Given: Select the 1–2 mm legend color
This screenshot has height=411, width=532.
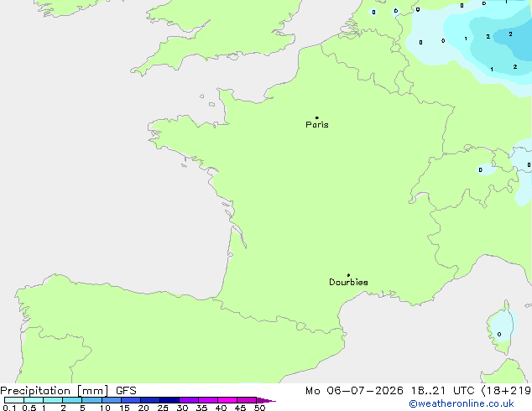Looking at the screenshot, I should pyautogui.click(x=53, y=400).
